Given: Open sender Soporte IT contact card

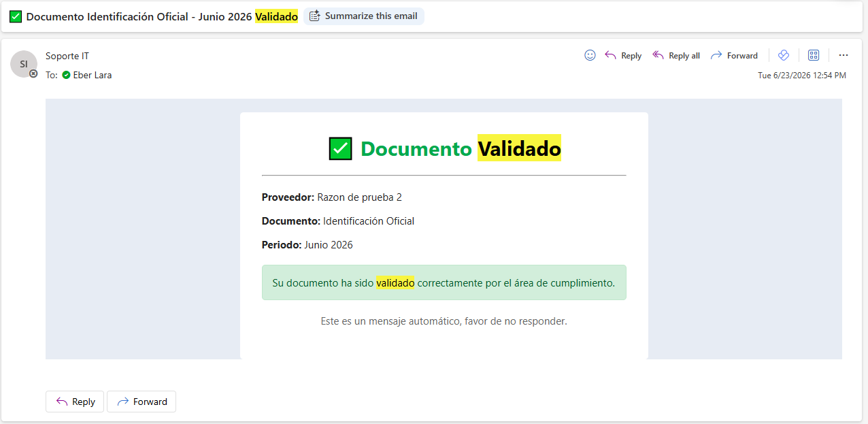Looking at the screenshot, I should pos(67,56).
